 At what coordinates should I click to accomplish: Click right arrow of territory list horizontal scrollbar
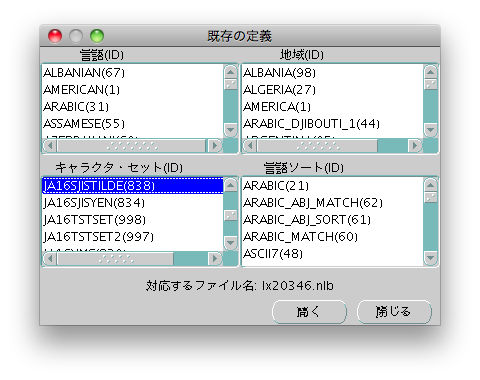[415, 146]
